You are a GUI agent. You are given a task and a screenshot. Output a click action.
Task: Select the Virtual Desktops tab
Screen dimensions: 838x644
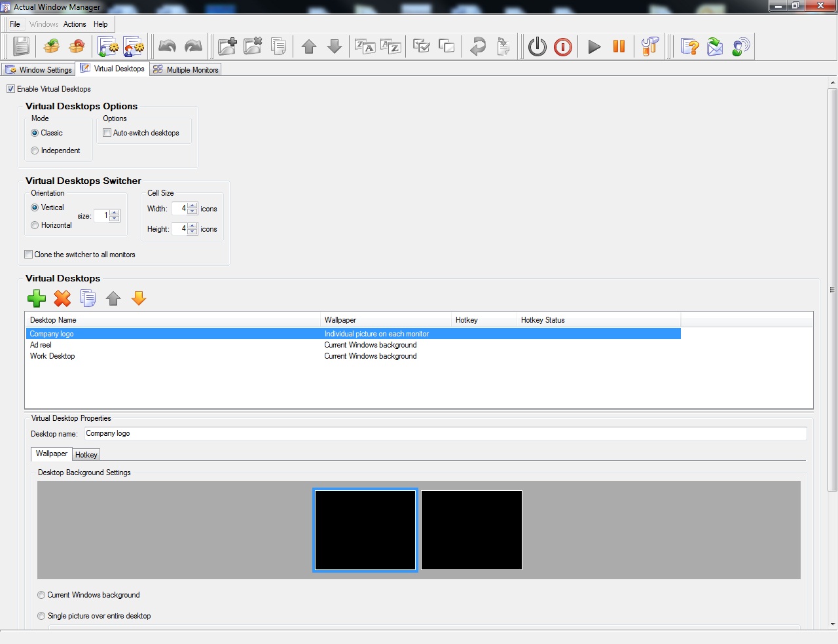click(x=113, y=69)
